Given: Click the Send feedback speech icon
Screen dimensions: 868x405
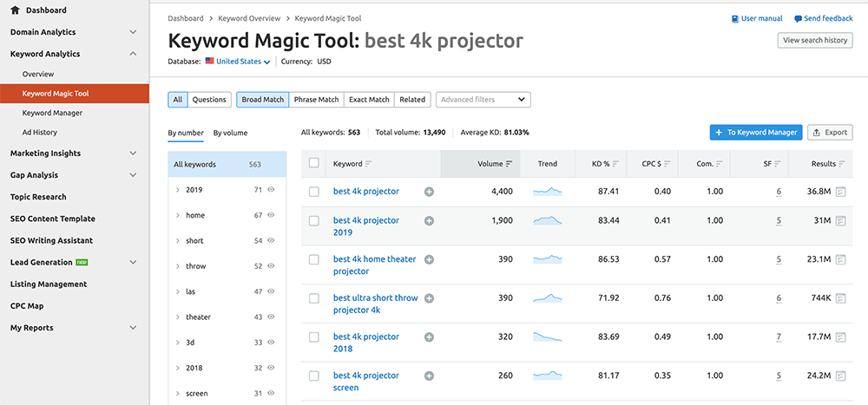Looking at the screenshot, I should pyautogui.click(x=798, y=18).
